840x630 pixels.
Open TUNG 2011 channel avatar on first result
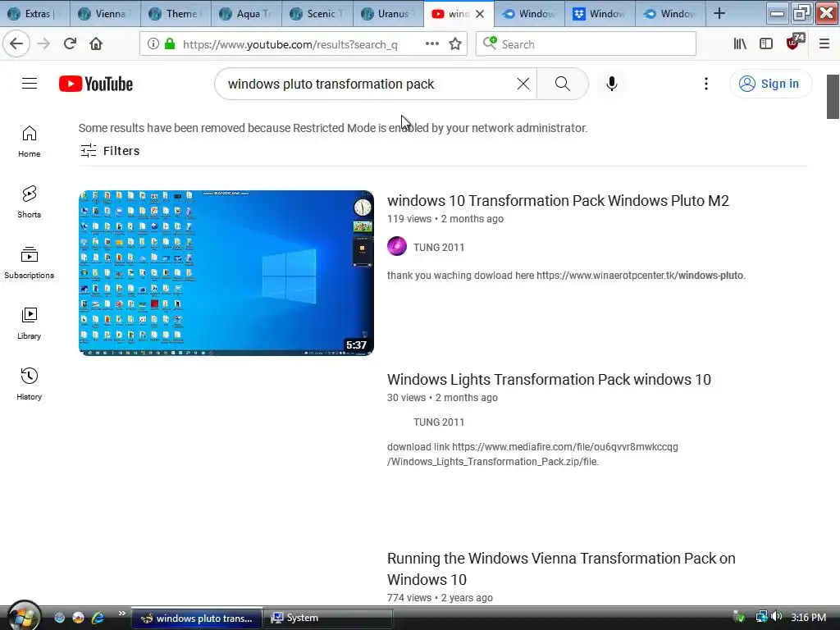coord(397,246)
